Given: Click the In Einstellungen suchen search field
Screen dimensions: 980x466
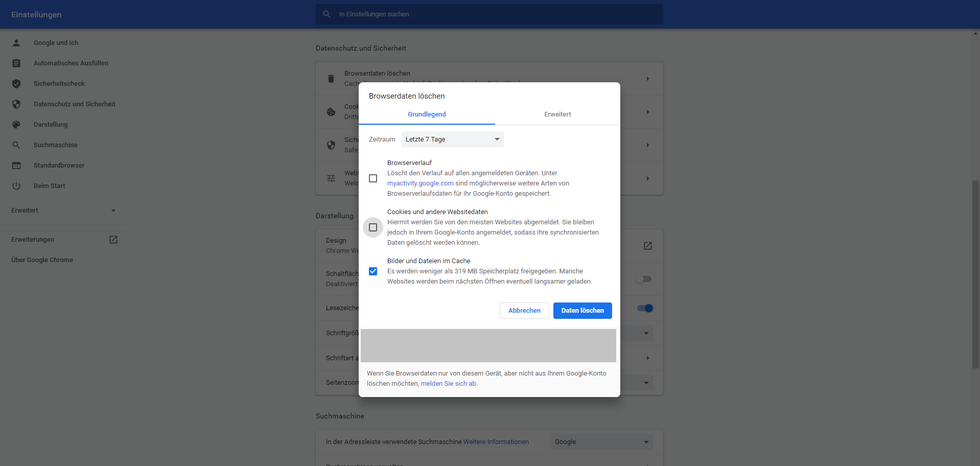Looking at the screenshot, I should (x=489, y=14).
